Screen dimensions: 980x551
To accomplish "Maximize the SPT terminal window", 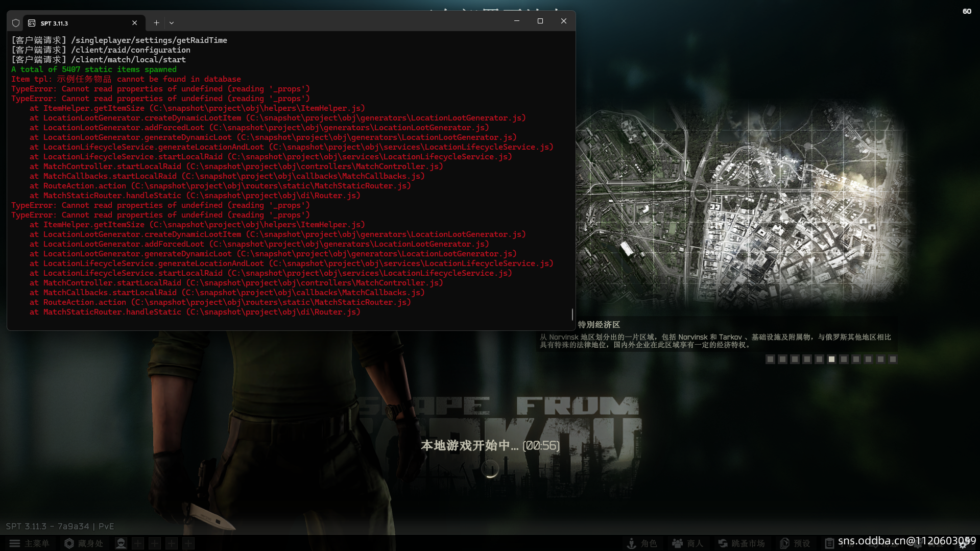I will 540,21.
